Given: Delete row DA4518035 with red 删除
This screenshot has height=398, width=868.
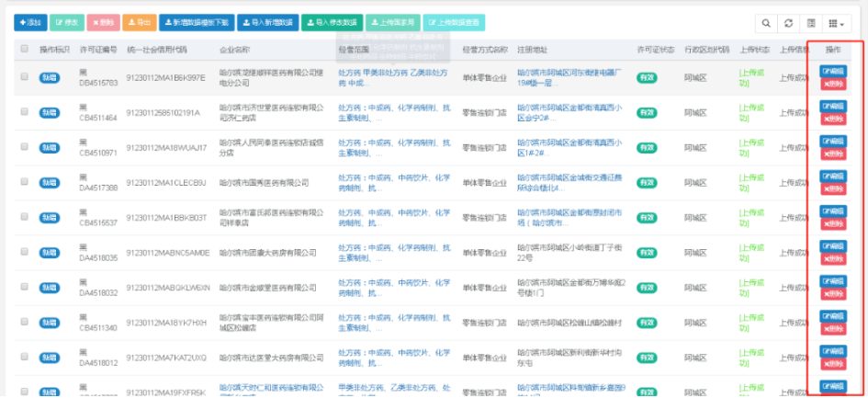Looking at the screenshot, I should (833, 259).
